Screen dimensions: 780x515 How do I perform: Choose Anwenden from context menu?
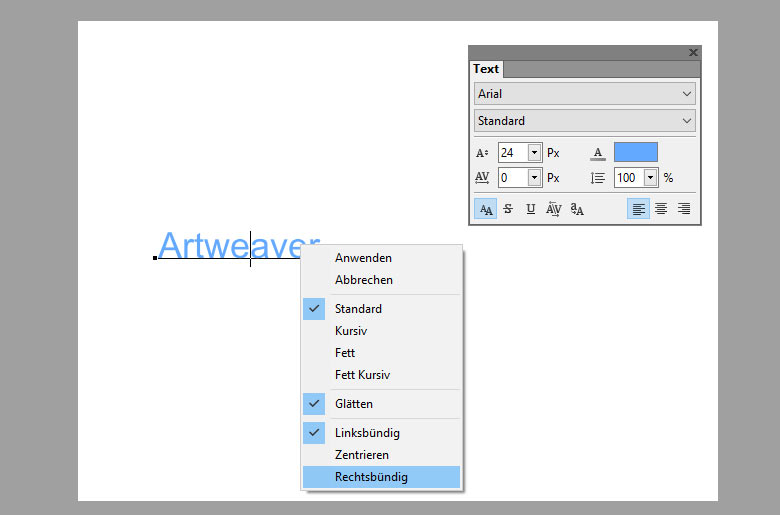coord(382,258)
